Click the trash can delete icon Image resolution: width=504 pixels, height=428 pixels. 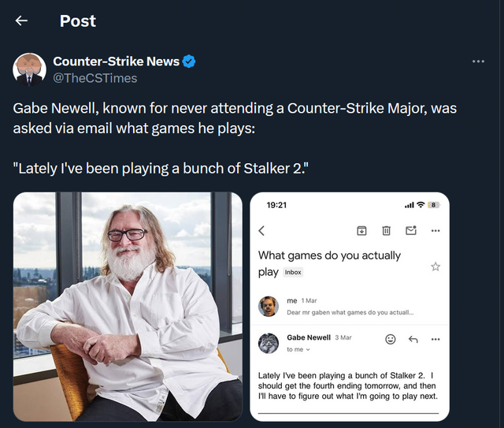click(x=386, y=230)
